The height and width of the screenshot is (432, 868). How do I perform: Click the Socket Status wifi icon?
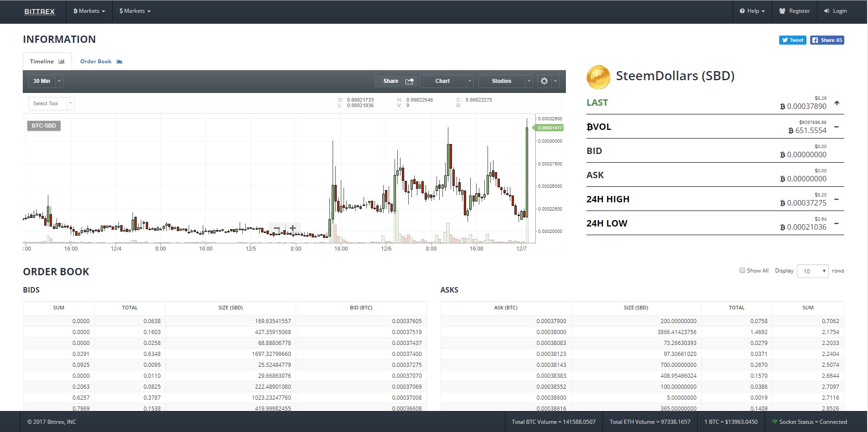pos(775,422)
